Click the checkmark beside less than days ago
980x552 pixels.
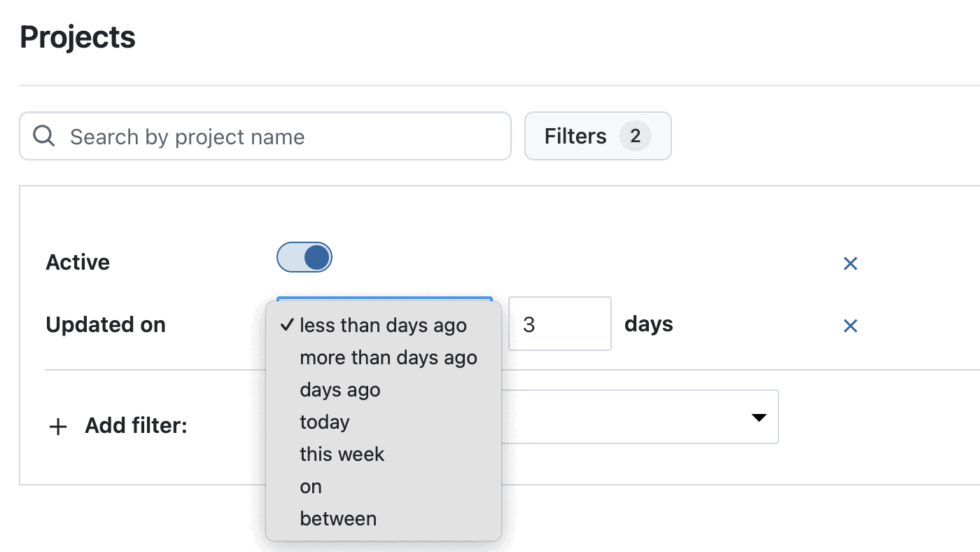click(x=286, y=325)
